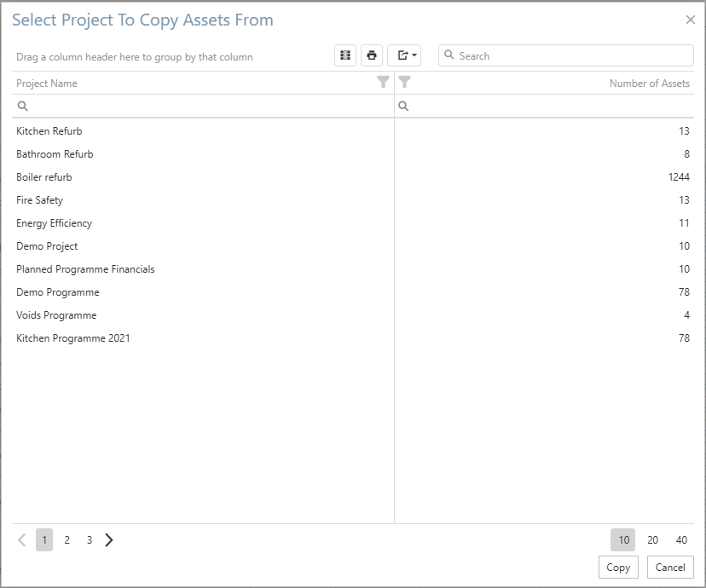The height and width of the screenshot is (588, 706).
Task: Open the column chooser icon
Action: click(345, 55)
